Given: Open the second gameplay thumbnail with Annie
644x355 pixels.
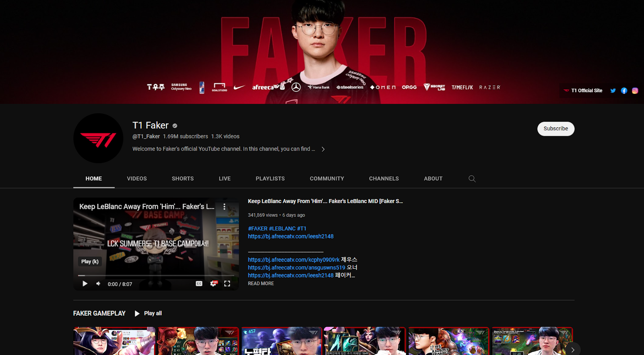Looking at the screenshot, I should [198, 341].
